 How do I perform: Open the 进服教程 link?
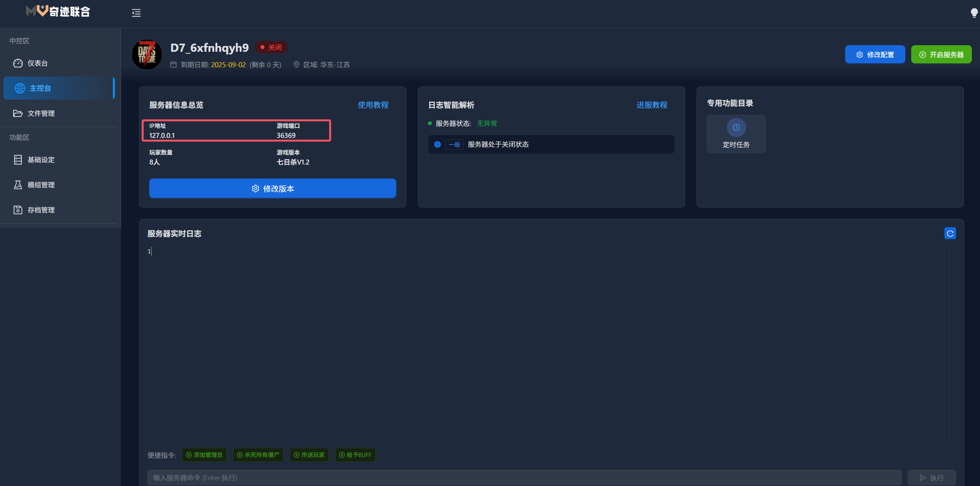(x=652, y=105)
